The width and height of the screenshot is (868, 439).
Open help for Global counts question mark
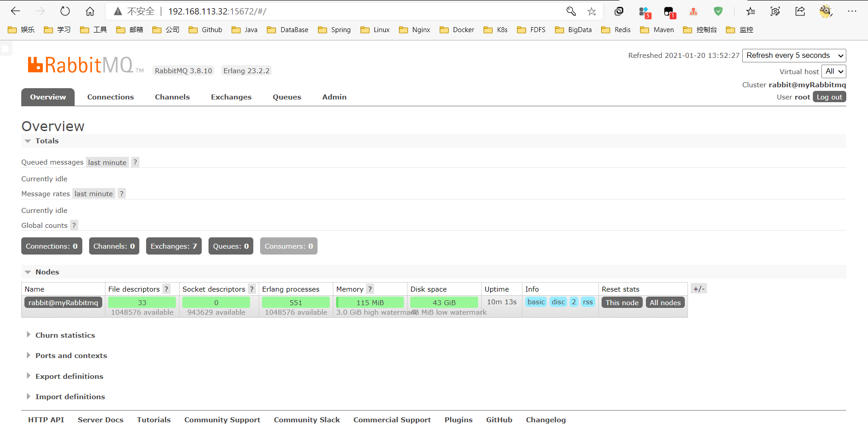coord(74,225)
